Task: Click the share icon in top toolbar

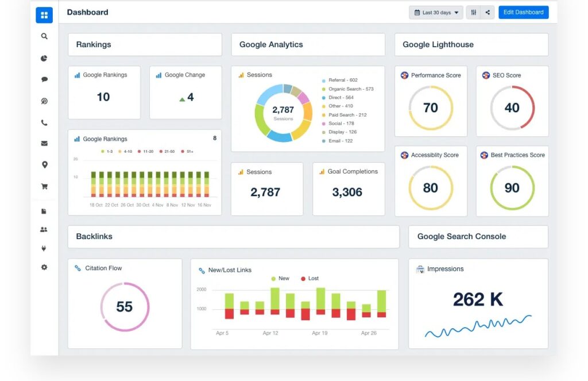Action: click(x=488, y=13)
